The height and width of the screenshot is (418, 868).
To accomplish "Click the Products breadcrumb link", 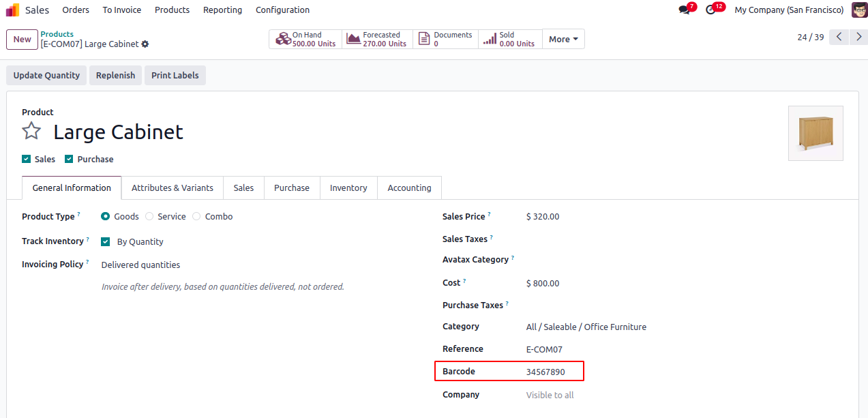I will (x=57, y=34).
